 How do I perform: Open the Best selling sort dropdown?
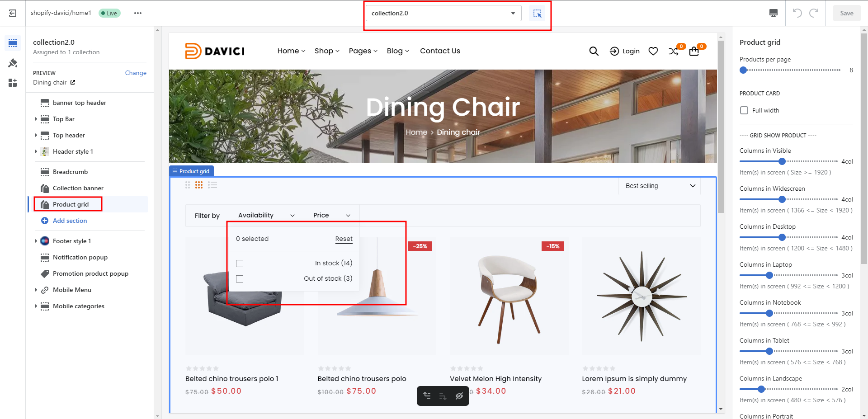click(660, 186)
